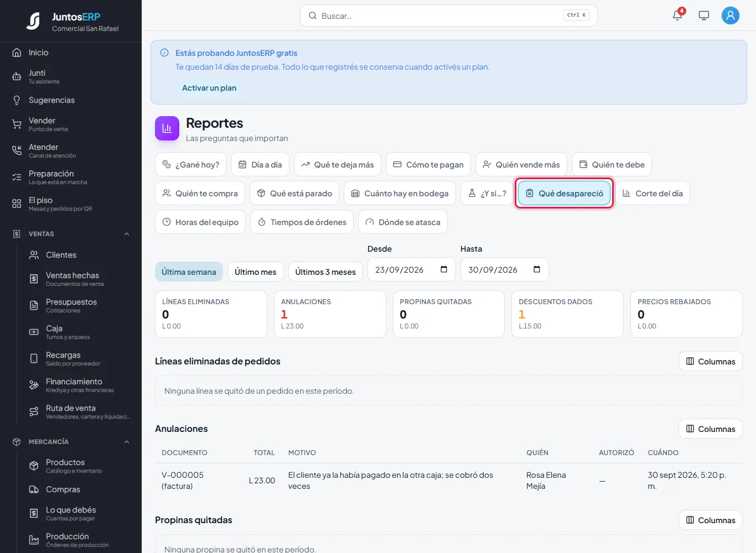Switch to Quién vende más report
The width and height of the screenshot is (756, 553).
[x=521, y=164]
